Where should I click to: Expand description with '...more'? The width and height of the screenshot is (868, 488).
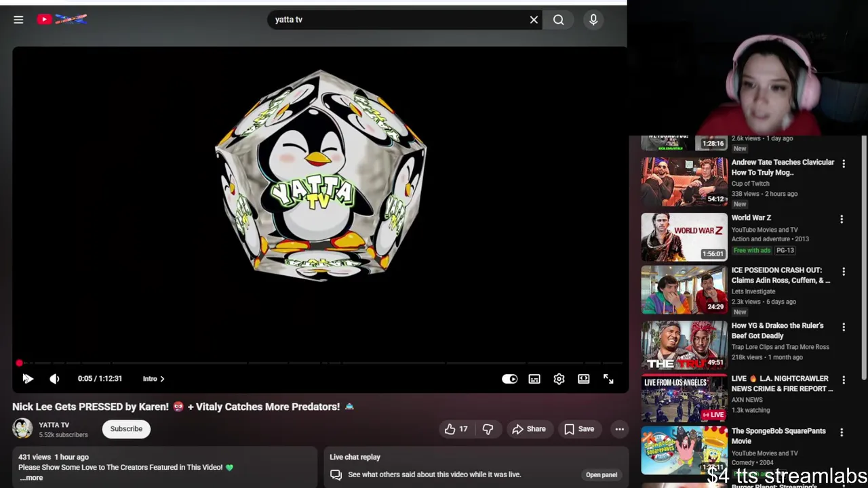[31, 478]
